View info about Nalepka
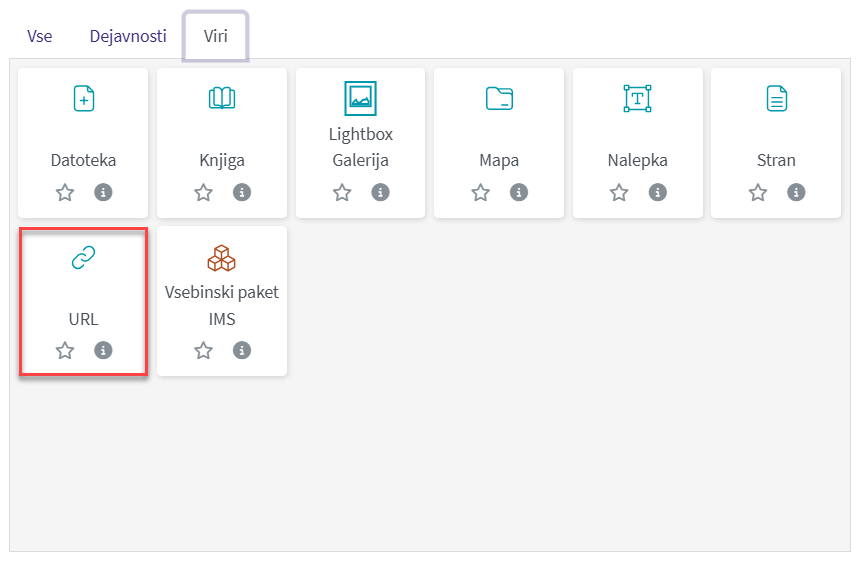 coord(657,192)
